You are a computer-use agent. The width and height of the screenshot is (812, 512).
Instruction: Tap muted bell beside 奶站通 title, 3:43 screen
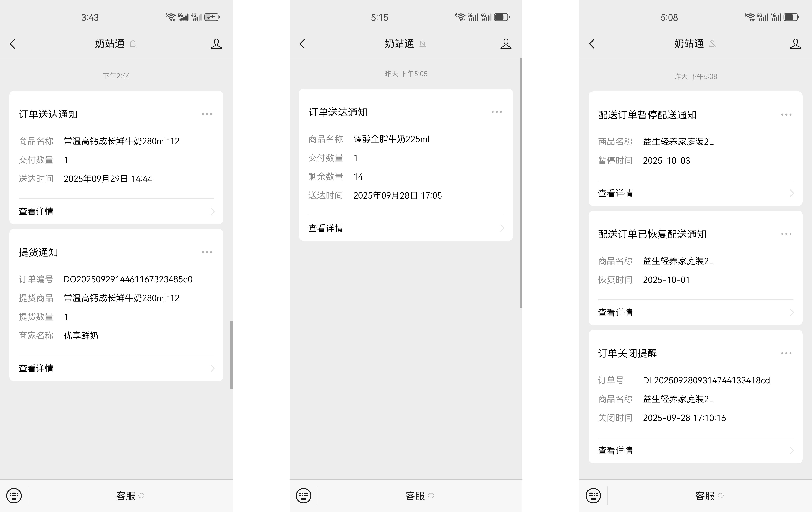(x=133, y=44)
